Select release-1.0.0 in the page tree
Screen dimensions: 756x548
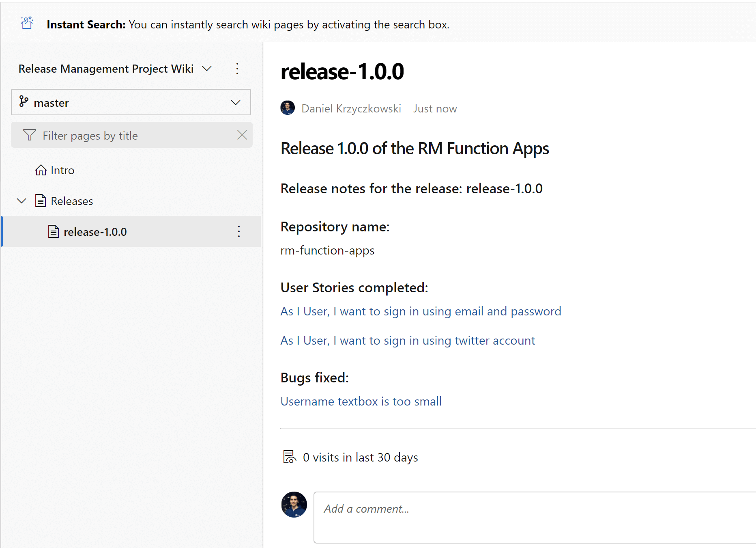coord(95,232)
